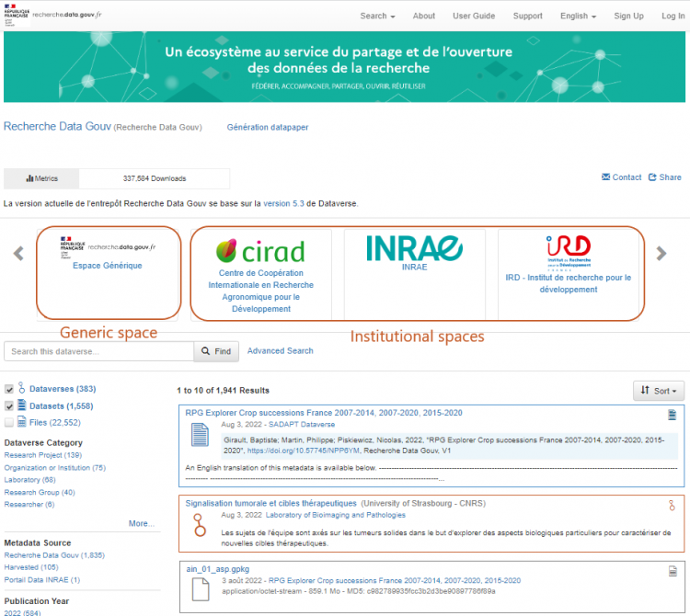Filter by Organization or Institution (75)
Image resolution: width=690 pixels, height=616 pixels.
coord(54,468)
